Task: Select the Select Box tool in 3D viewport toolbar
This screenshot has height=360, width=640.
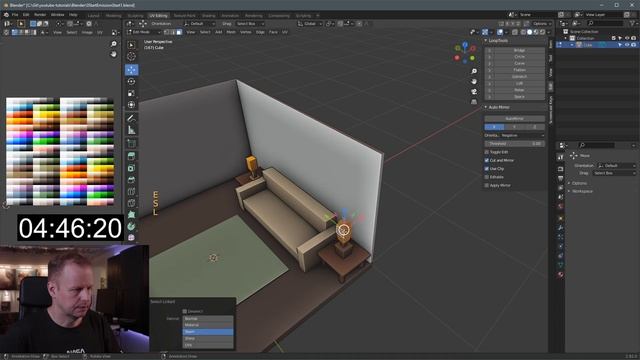Action: click(131, 45)
